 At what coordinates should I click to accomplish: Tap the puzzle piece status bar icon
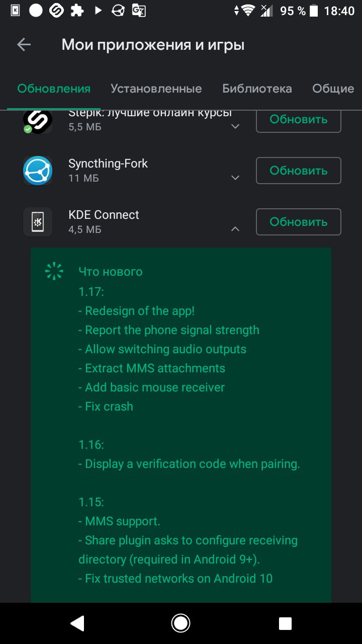[x=77, y=11]
